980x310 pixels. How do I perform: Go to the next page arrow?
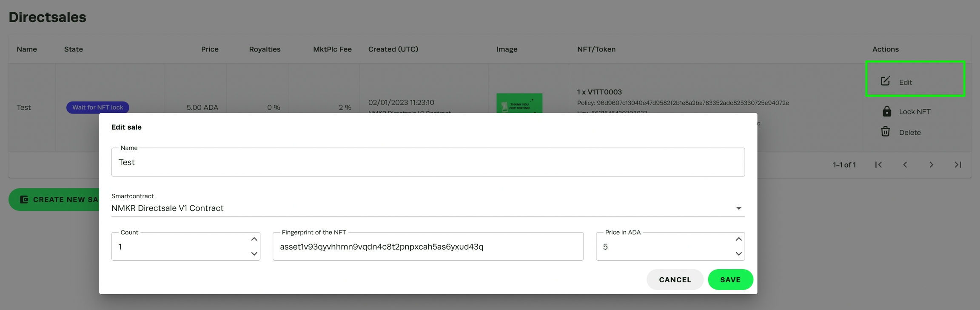[931, 165]
